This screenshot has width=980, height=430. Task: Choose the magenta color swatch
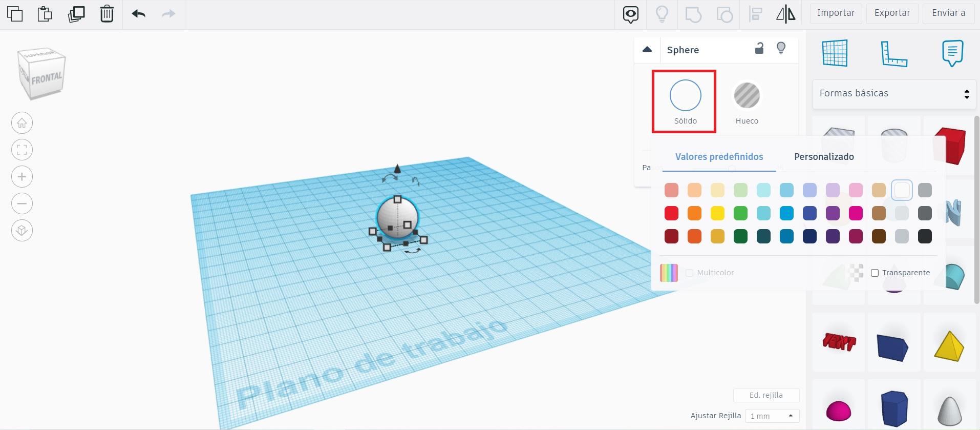click(x=856, y=213)
